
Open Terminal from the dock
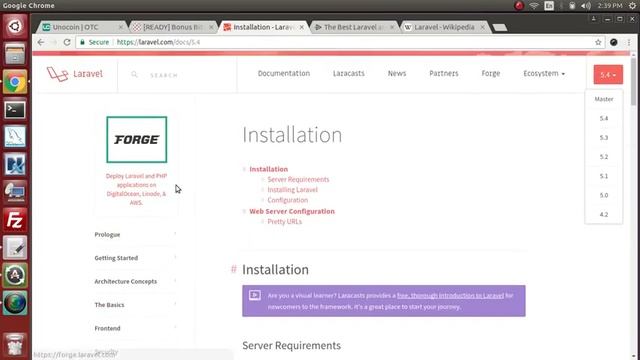[15, 109]
